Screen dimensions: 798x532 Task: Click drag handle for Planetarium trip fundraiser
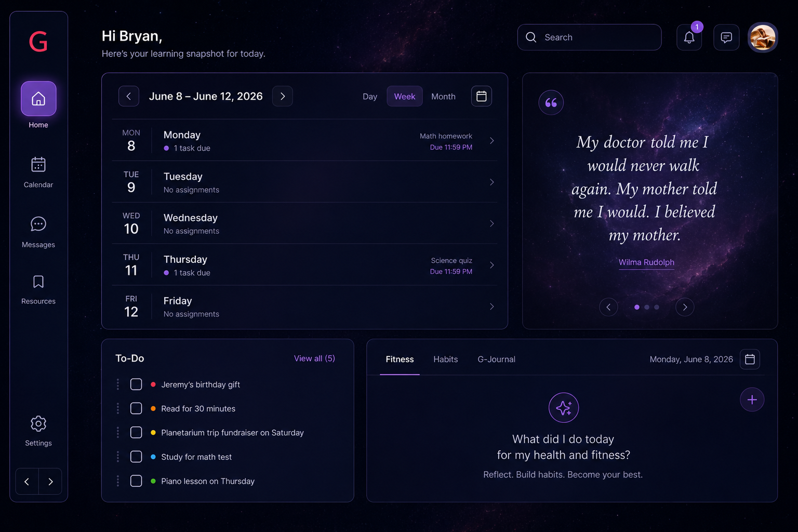point(118,432)
